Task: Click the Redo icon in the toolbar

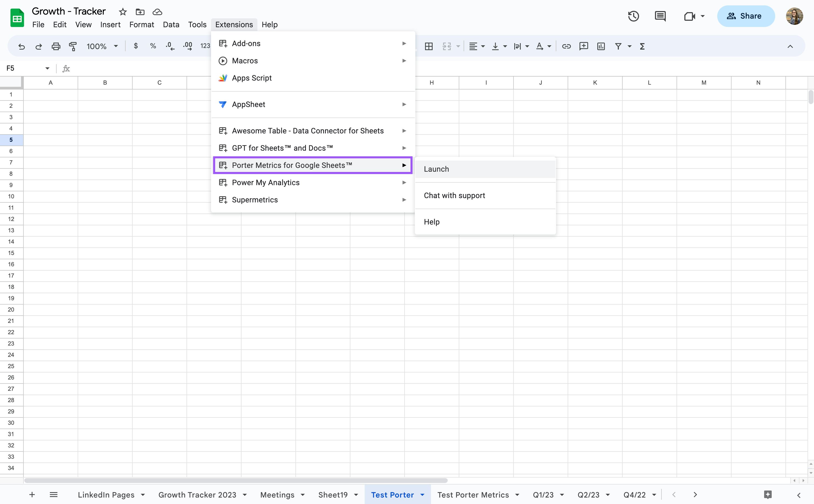Action: pyautogui.click(x=39, y=46)
